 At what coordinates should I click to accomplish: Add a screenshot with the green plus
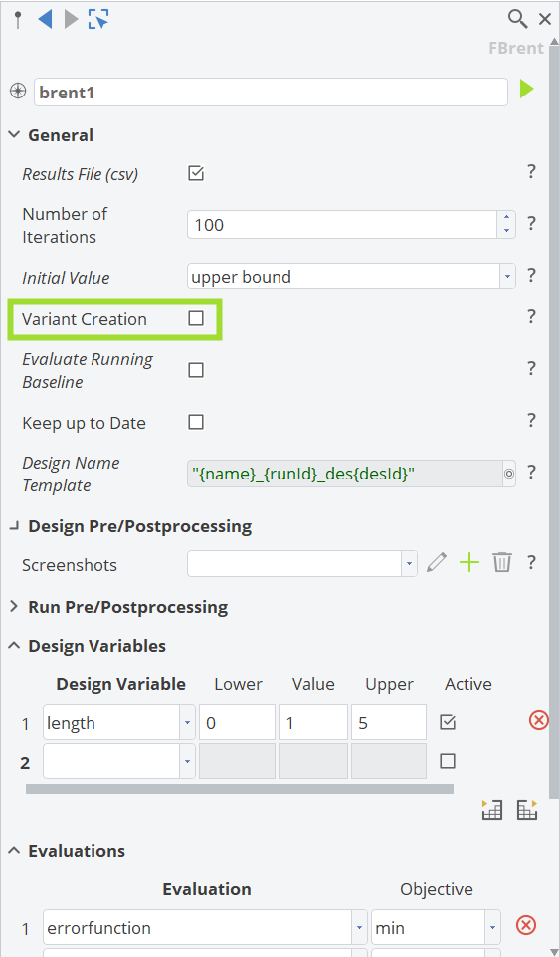coord(469,562)
